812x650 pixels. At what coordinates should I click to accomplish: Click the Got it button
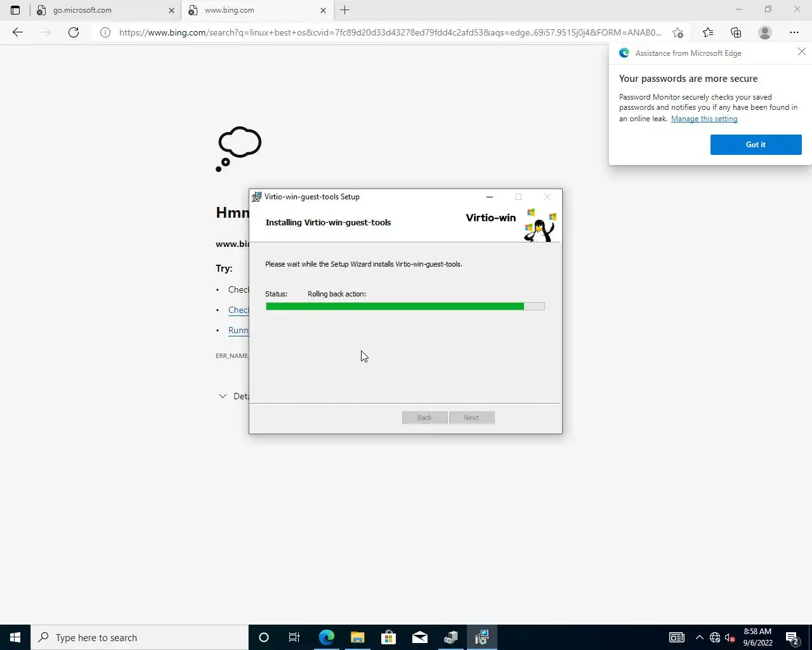pyautogui.click(x=756, y=145)
